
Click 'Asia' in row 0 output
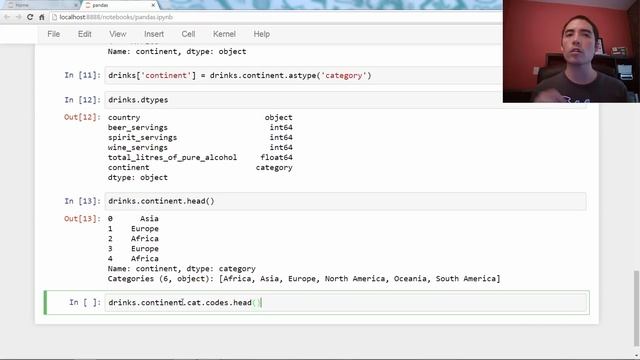click(149, 218)
